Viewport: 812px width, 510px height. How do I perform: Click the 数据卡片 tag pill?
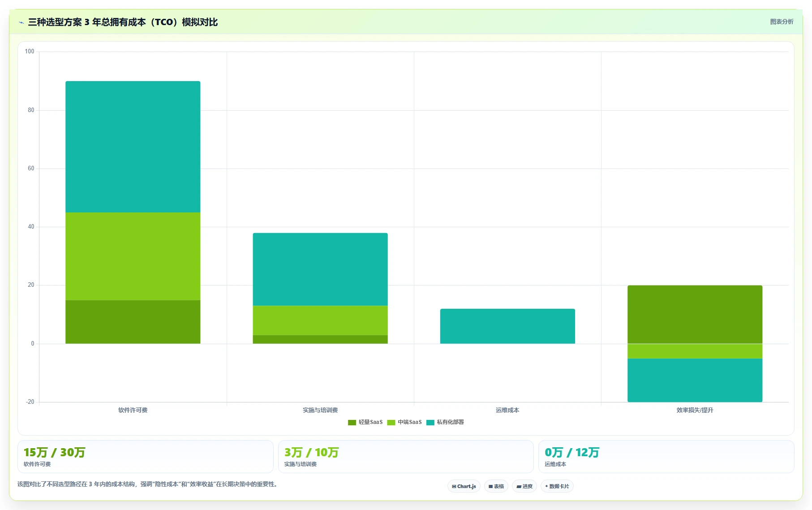point(557,486)
